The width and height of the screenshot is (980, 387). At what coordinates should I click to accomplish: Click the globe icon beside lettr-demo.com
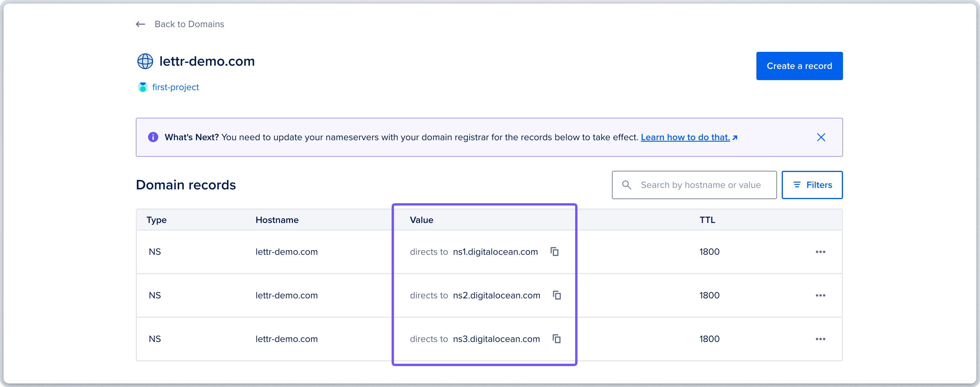(x=145, y=61)
